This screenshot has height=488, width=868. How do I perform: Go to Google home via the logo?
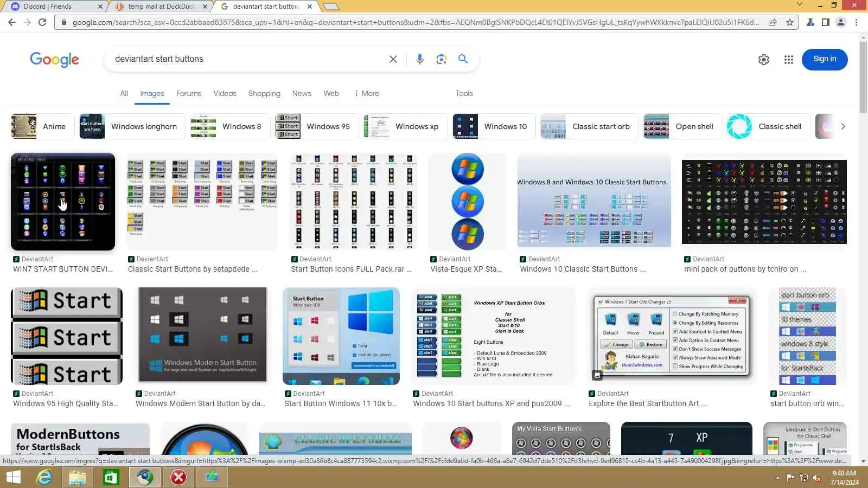click(54, 60)
